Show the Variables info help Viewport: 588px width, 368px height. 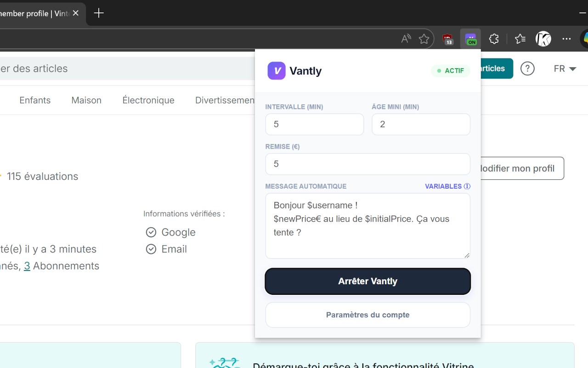447,186
